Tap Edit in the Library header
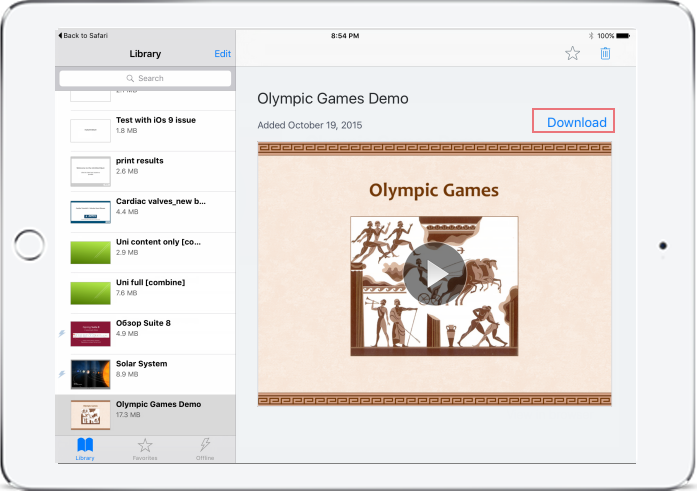 pos(222,54)
